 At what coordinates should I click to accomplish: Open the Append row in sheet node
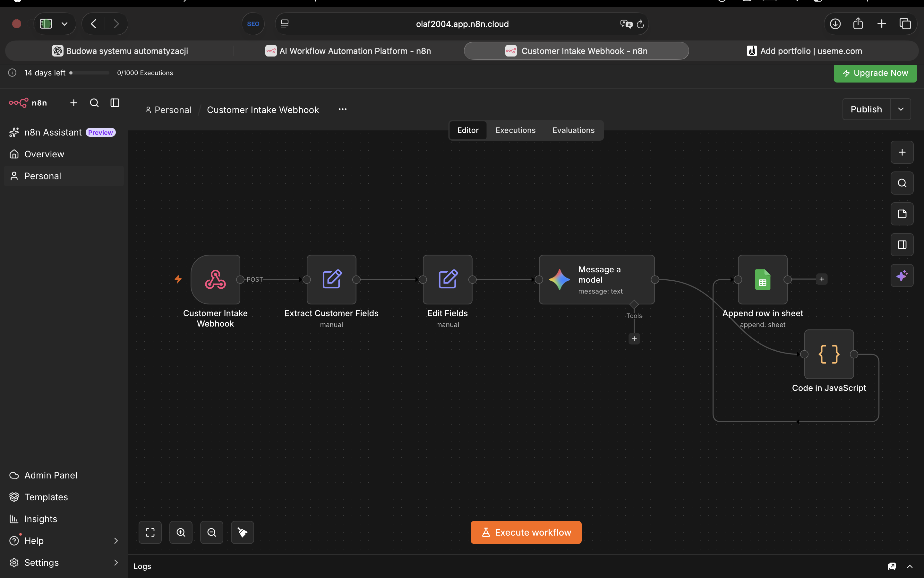(763, 279)
